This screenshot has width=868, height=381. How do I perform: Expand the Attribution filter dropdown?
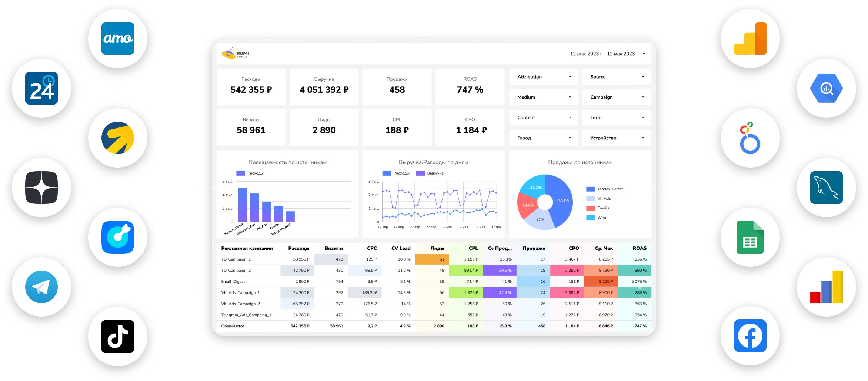(544, 77)
